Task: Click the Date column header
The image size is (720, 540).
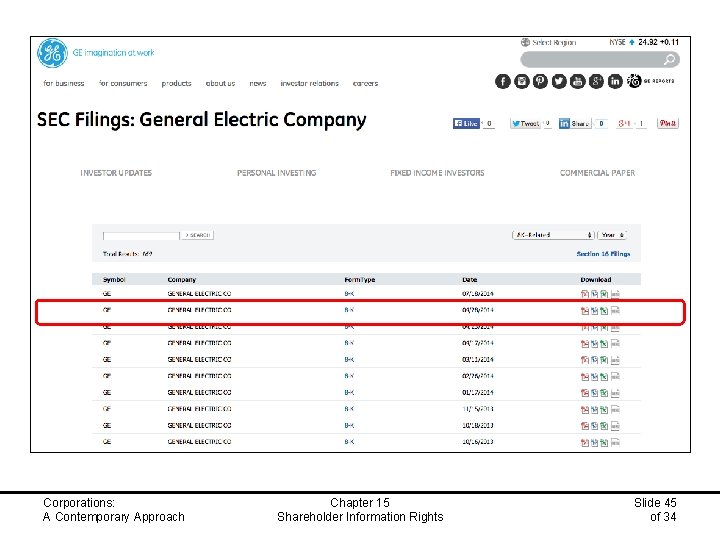Action: (x=470, y=280)
